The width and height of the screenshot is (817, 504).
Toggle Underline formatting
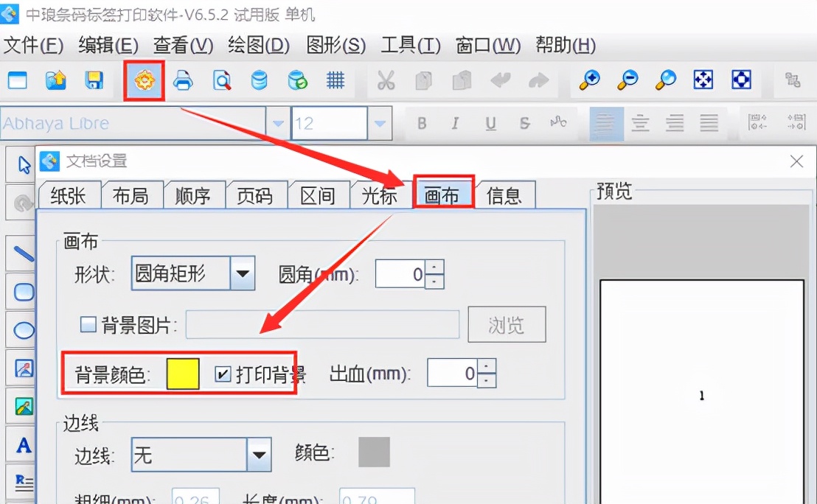[490, 123]
